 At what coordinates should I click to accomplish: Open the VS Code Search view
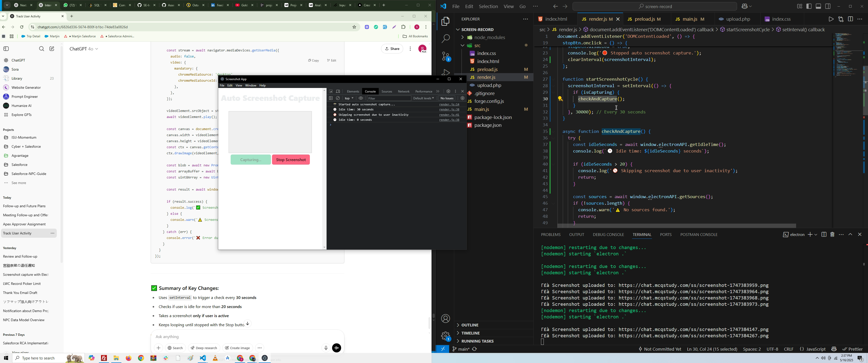445,39
